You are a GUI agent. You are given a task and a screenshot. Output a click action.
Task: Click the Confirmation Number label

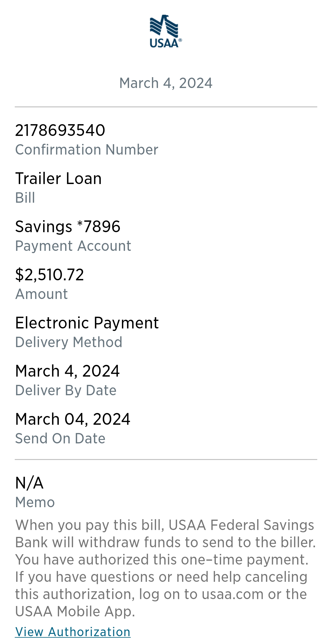coord(86,149)
